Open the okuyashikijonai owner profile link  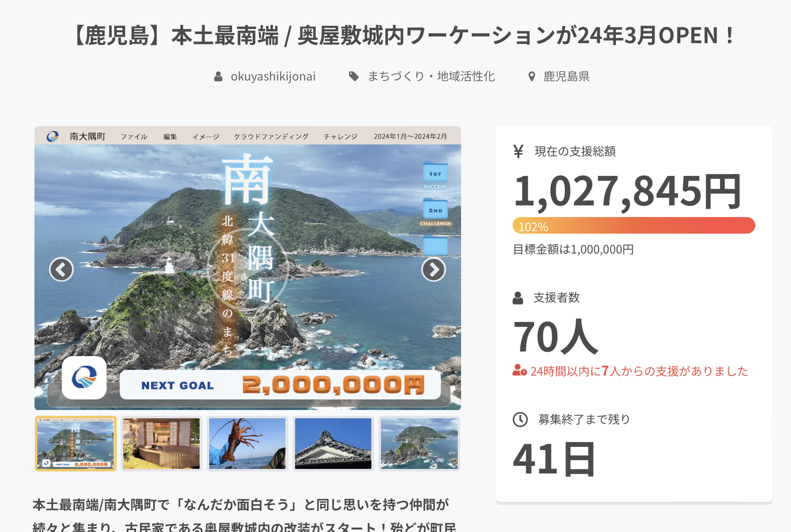click(273, 76)
